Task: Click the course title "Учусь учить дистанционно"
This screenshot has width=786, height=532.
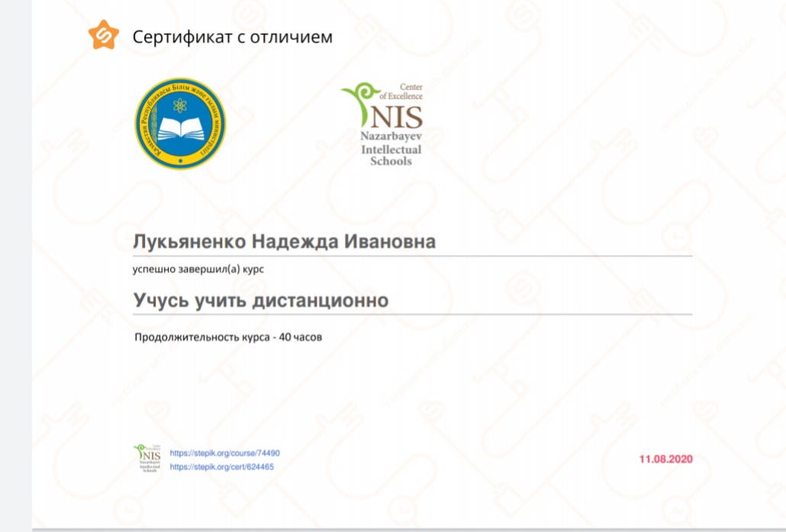Action: pyautogui.click(x=261, y=301)
